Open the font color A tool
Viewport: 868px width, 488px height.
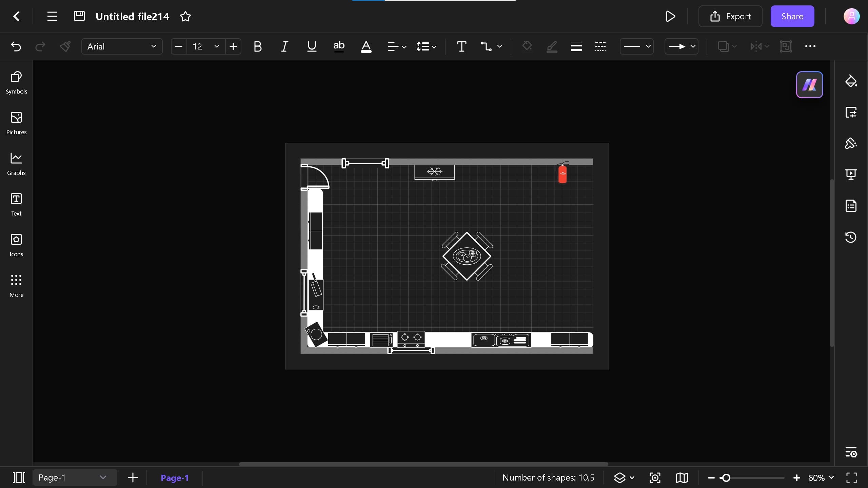point(366,46)
